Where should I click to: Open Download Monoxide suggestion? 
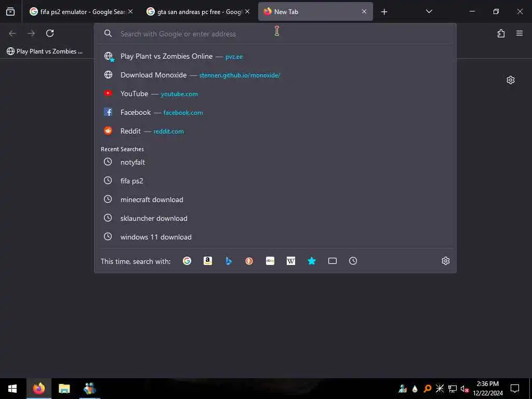(x=275, y=75)
